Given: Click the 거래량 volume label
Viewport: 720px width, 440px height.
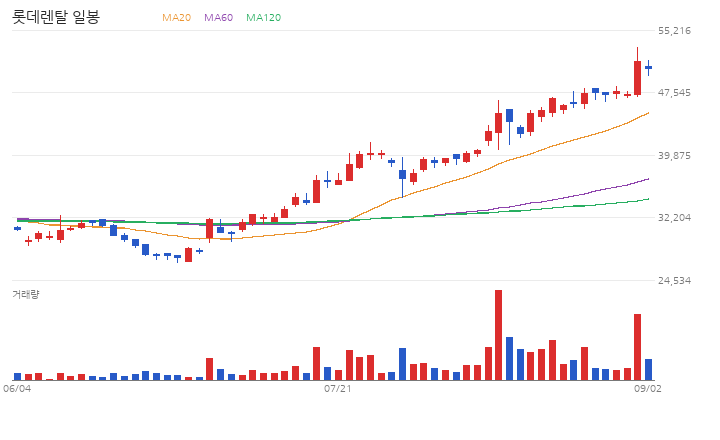Looking at the screenshot, I should [26, 294].
